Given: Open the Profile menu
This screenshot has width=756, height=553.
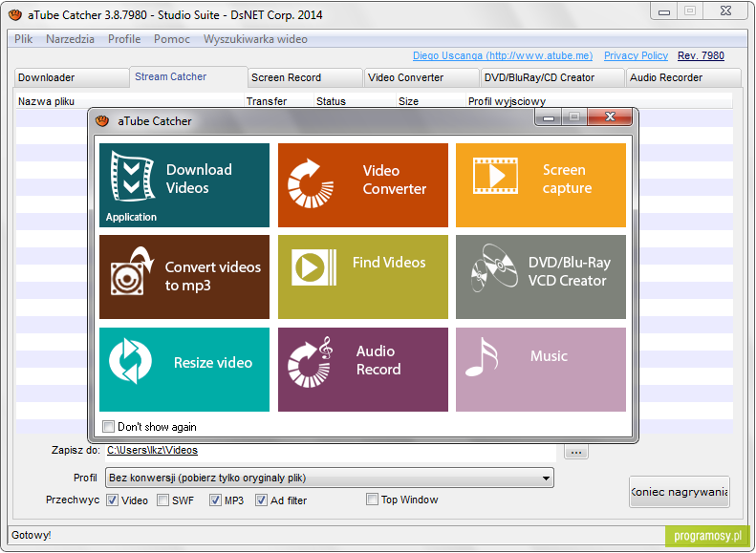Looking at the screenshot, I should (x=124, y=39).
